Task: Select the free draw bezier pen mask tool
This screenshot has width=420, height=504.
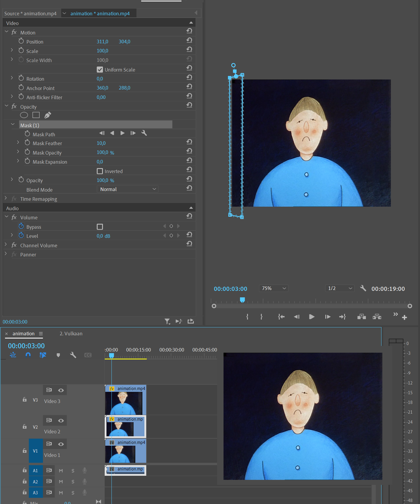Action: click(x=48, y=115)
